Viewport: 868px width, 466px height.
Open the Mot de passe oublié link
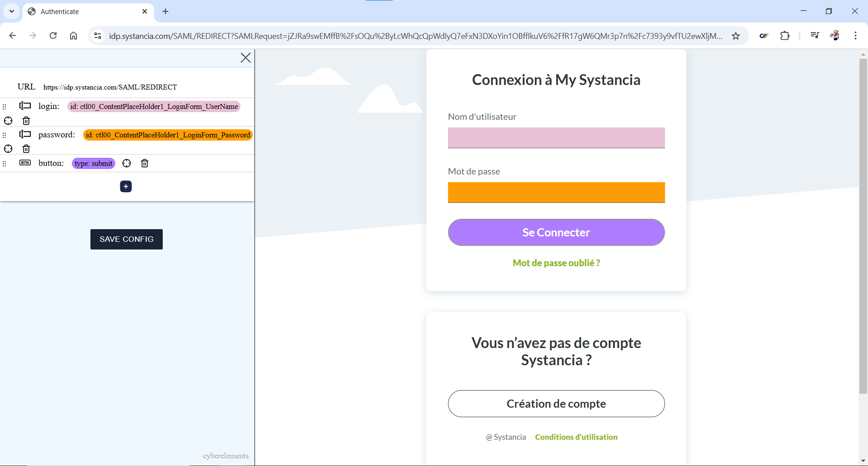556,263
